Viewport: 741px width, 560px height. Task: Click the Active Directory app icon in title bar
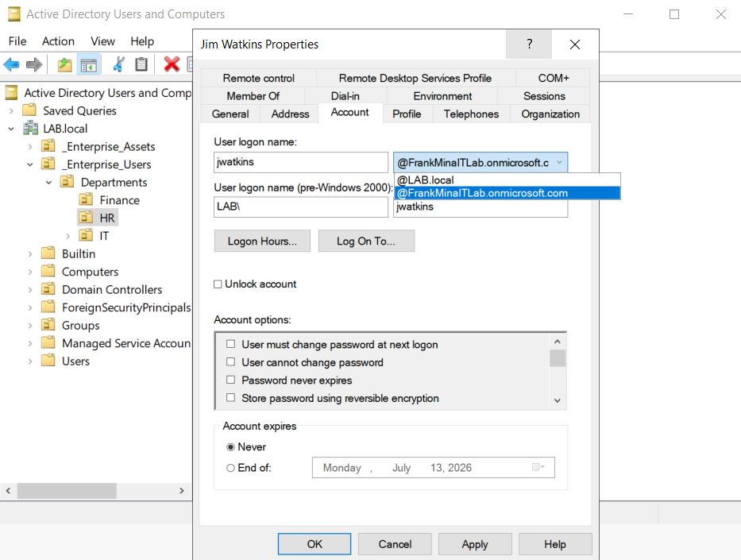[x=14, y=14]
